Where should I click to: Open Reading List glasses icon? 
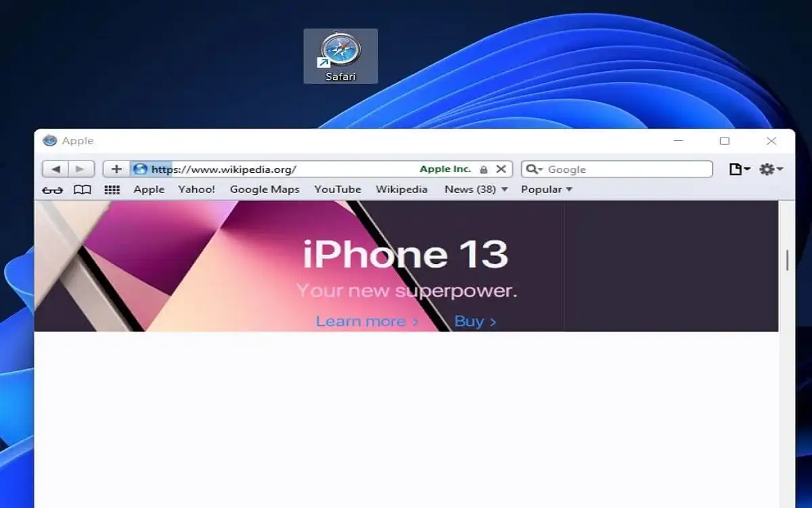pos(52,190)
